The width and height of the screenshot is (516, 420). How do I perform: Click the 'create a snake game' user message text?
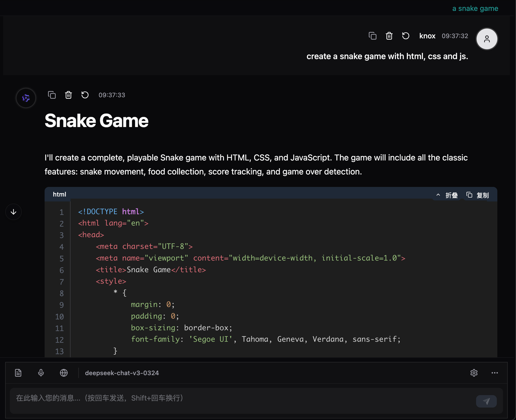click(387, 56)
